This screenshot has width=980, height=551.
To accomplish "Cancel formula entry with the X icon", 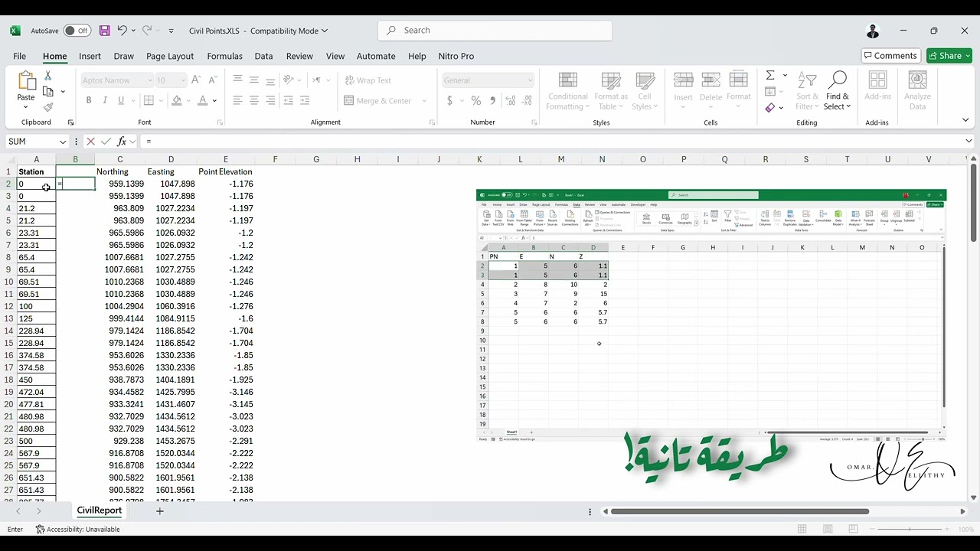I will pyautogui.click(x=90, y=142).
